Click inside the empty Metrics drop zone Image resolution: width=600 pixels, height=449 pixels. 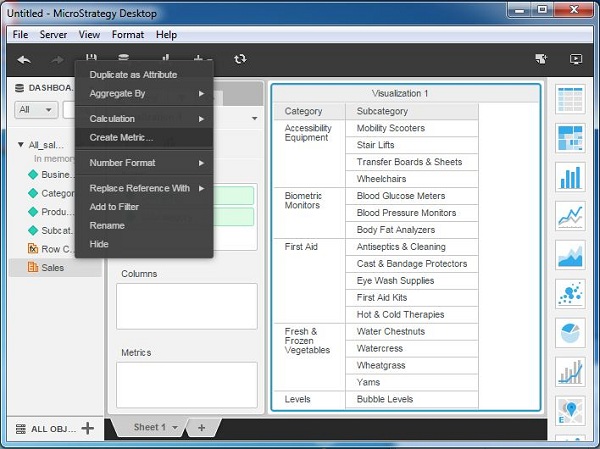tap(186, 384)
